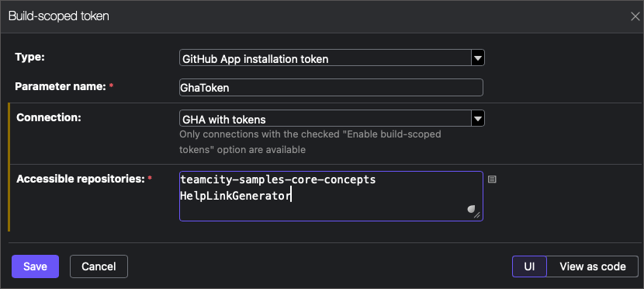Cancel the token dialog
The width and height of the screenshot is (644, 289).
coord(99,266)
